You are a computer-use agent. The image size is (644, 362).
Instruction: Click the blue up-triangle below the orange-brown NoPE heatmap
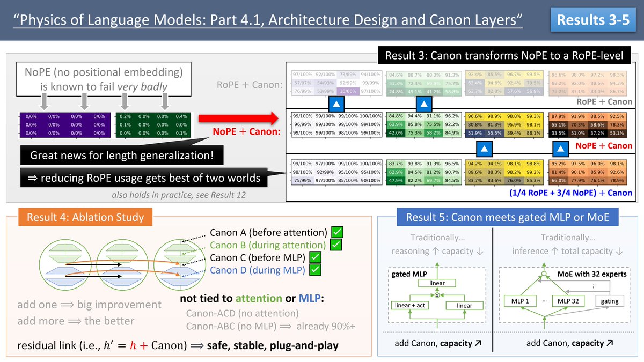[x=561, y=147]
